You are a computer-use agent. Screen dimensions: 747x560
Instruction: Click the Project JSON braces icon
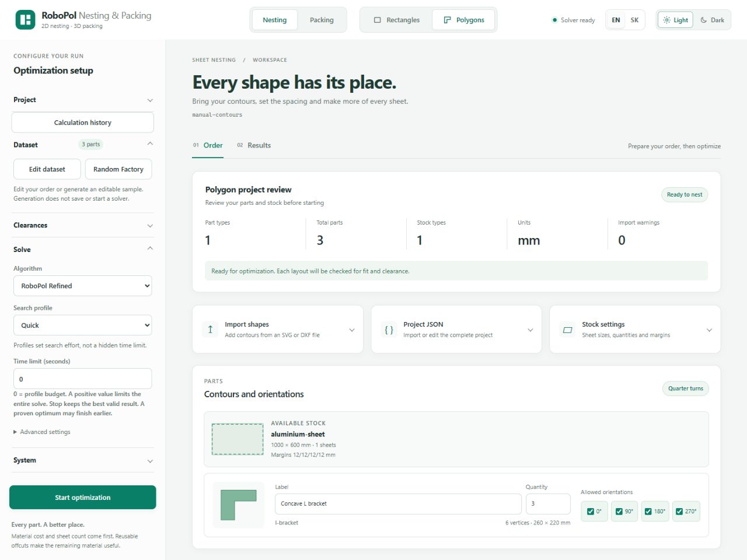(389, 330)
